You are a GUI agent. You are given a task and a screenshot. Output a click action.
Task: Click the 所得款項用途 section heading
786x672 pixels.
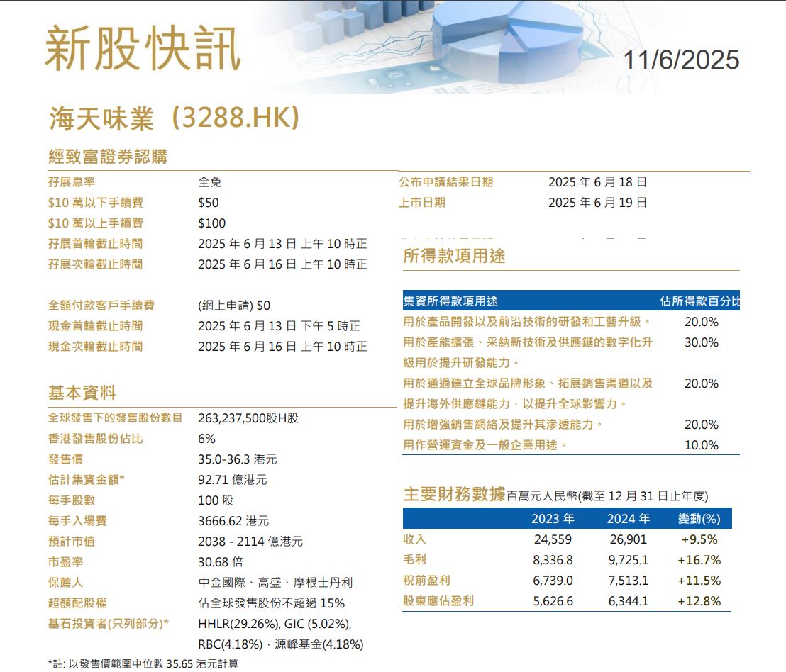(x=454, y=256)
